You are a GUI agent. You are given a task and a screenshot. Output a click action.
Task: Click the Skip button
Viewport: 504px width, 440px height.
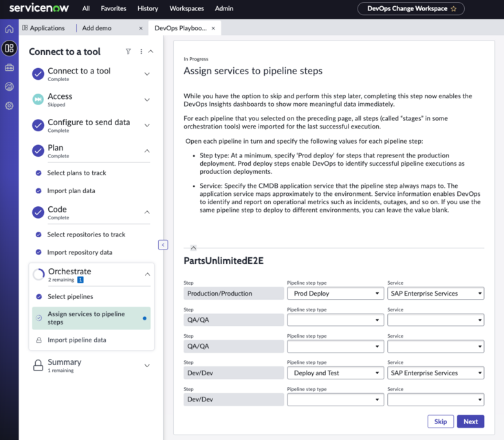[440, 421]
